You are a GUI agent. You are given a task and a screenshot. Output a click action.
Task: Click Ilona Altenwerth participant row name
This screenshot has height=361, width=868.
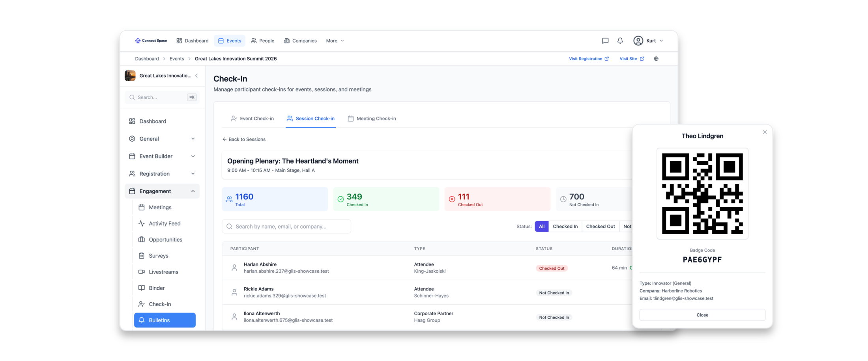(x=262, y=313)
